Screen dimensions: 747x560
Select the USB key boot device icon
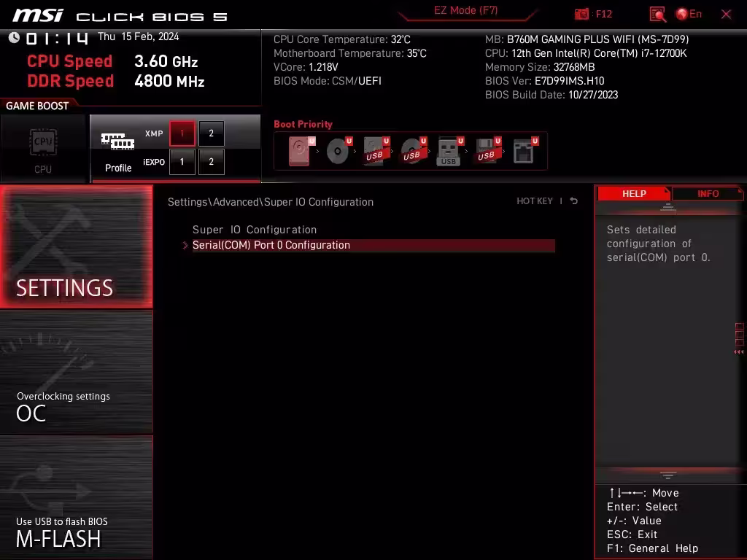450,151
